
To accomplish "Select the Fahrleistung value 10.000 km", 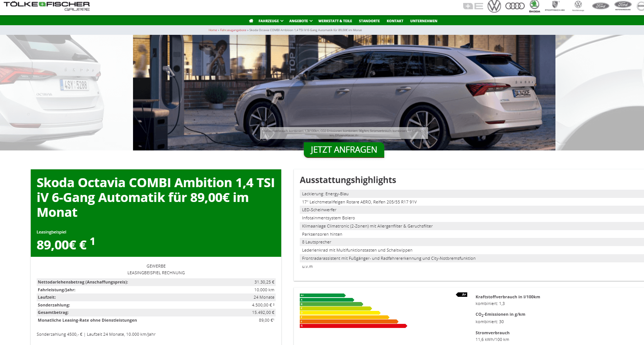I will [x=264, y=290].
